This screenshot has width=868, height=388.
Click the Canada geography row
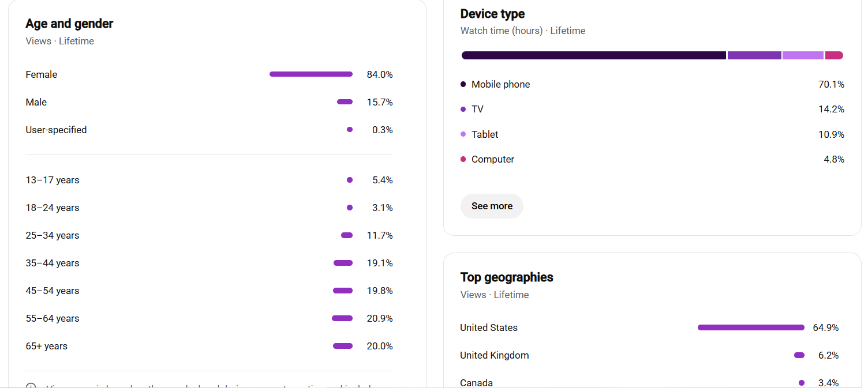coord(649,382)
